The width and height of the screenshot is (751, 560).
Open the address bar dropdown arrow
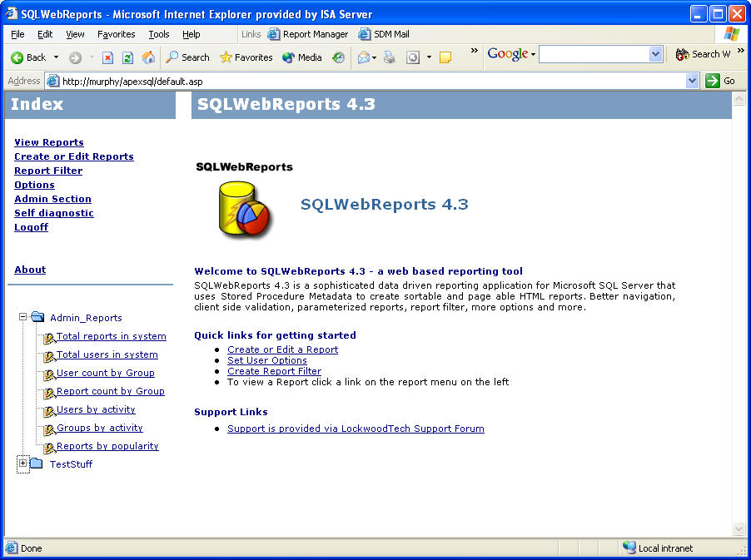pyautogui.click(x=692, y=81)
